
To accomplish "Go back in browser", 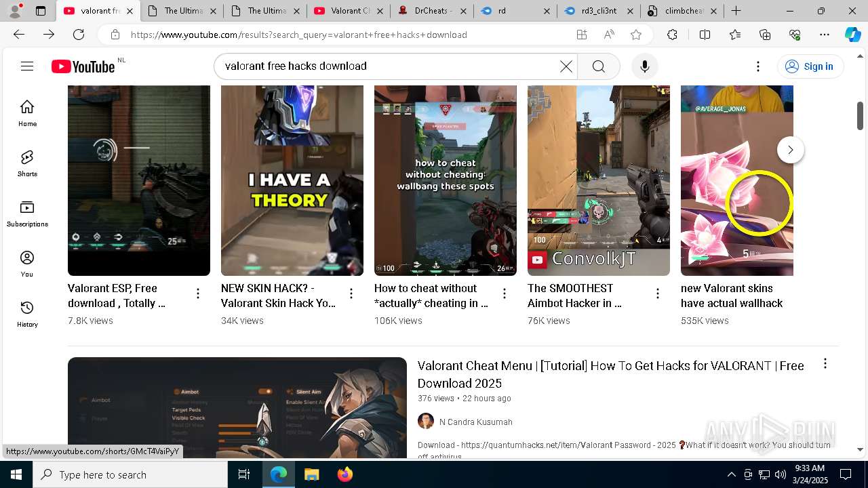I will tap(19, 35).
